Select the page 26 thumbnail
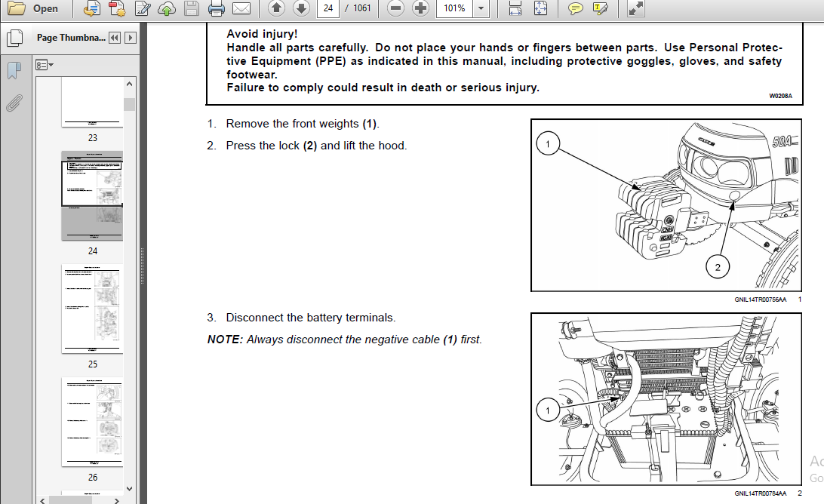824x504 pixels. (x=92, y=422)
